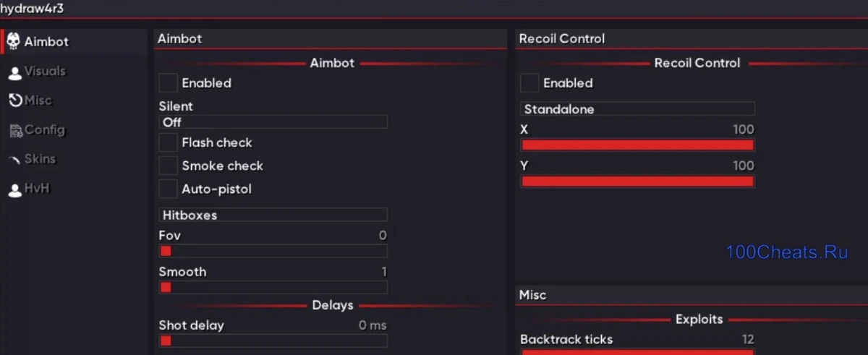Click the recoil X slider bar
This screenshot has width=868, height=355.
637,145
